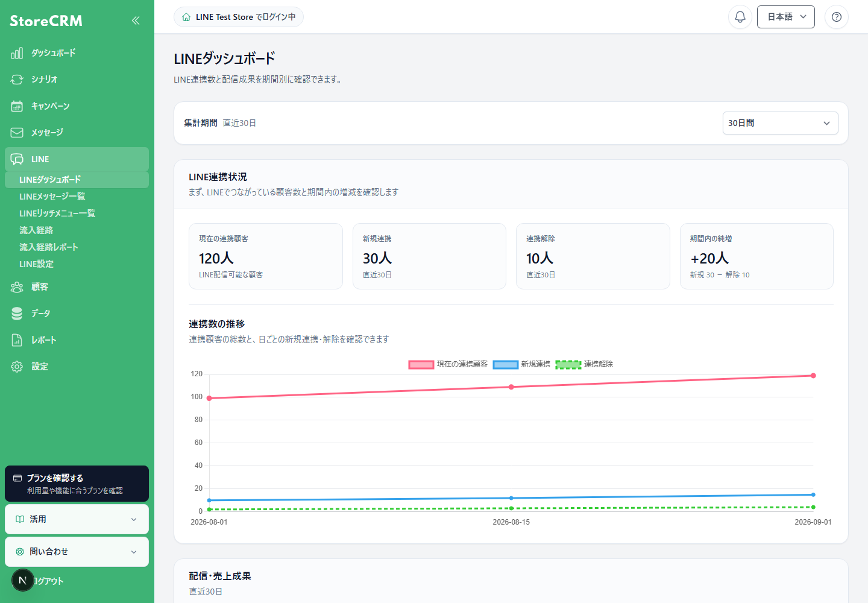Toggle the 新規連携 blue legend swatch
868x603 pixels.
point(506,364)
